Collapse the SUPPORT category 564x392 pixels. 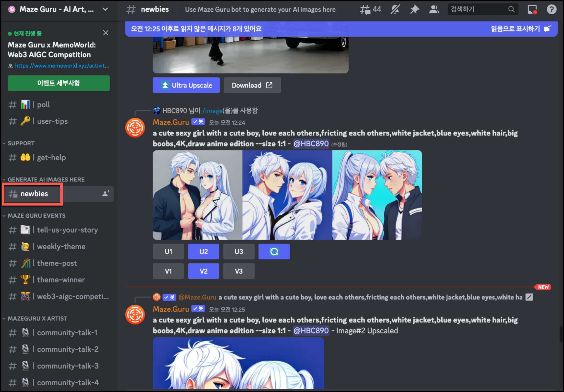(21, 143)
